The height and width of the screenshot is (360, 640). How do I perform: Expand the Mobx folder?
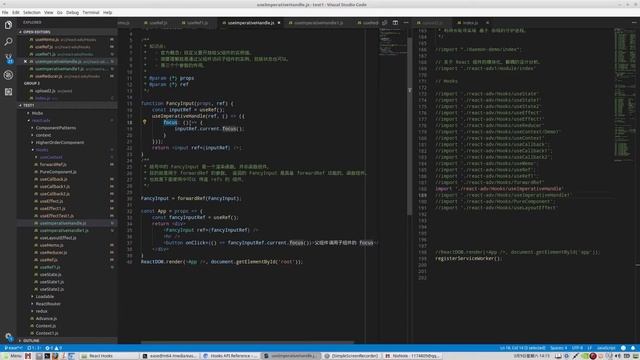[x=37, y=113]
